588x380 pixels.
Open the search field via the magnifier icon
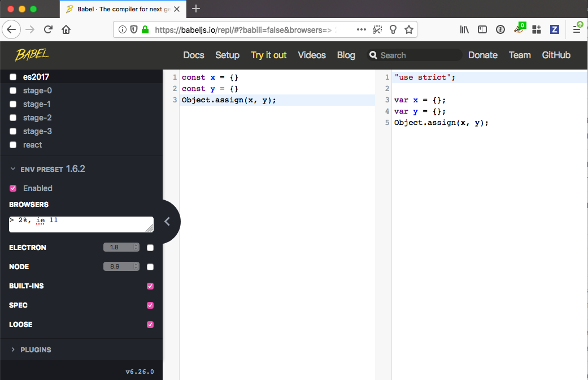373,55
